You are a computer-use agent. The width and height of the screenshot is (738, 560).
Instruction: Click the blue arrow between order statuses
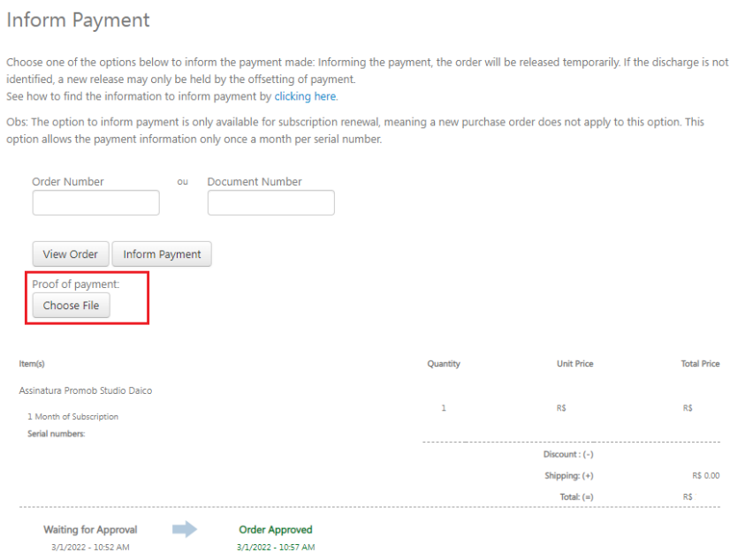pos(185,529)
